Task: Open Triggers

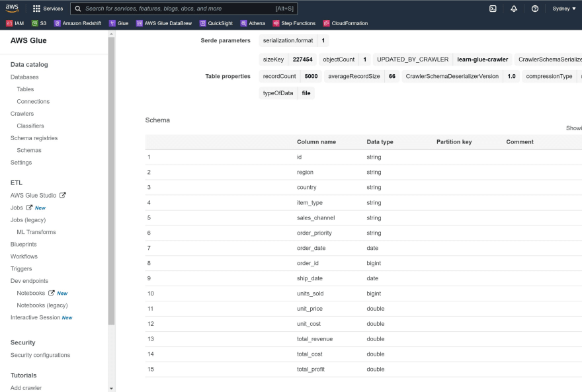Action: (21, 269)
